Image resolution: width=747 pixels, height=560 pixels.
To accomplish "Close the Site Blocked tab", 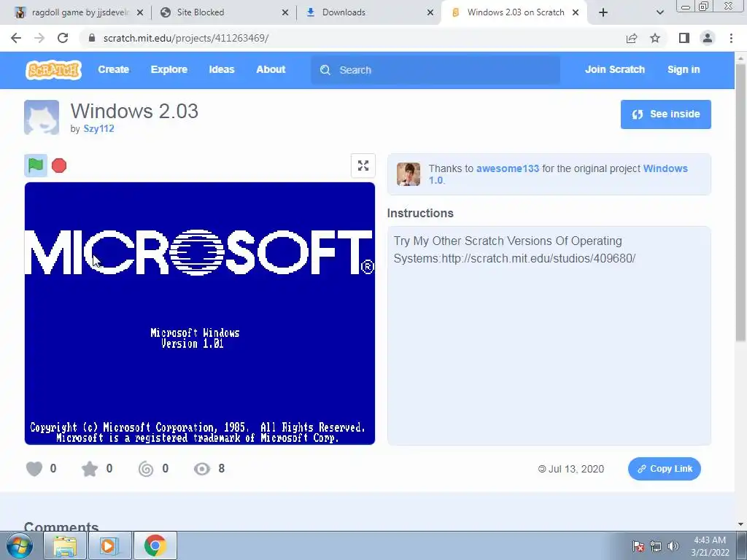I will tap(285, 13).
